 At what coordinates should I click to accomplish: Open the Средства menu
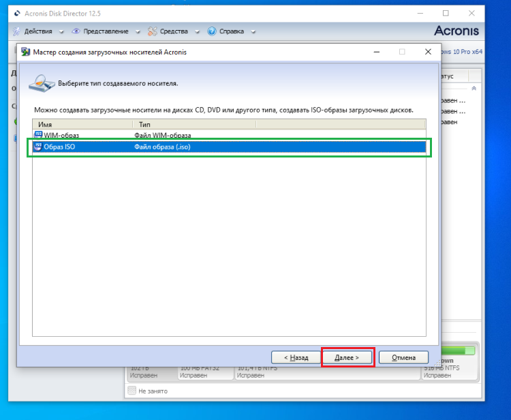(174, 31)
